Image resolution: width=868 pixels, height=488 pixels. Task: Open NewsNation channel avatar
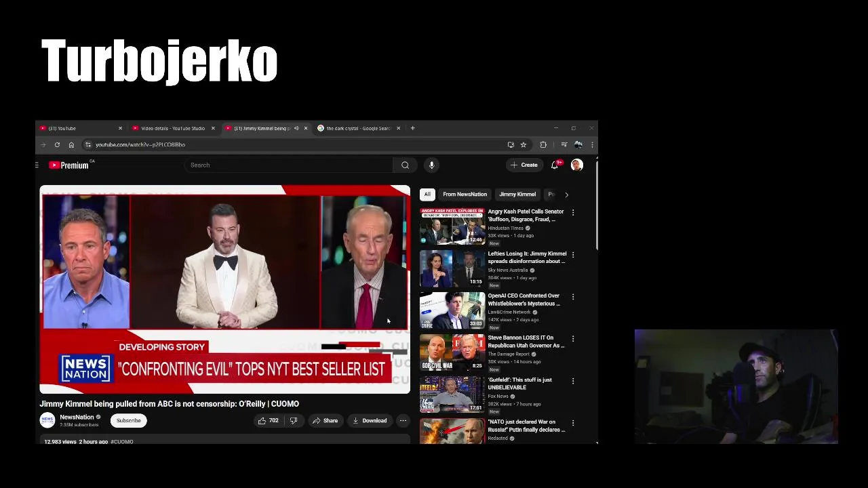pyautogui.click(x=47, y=420)
